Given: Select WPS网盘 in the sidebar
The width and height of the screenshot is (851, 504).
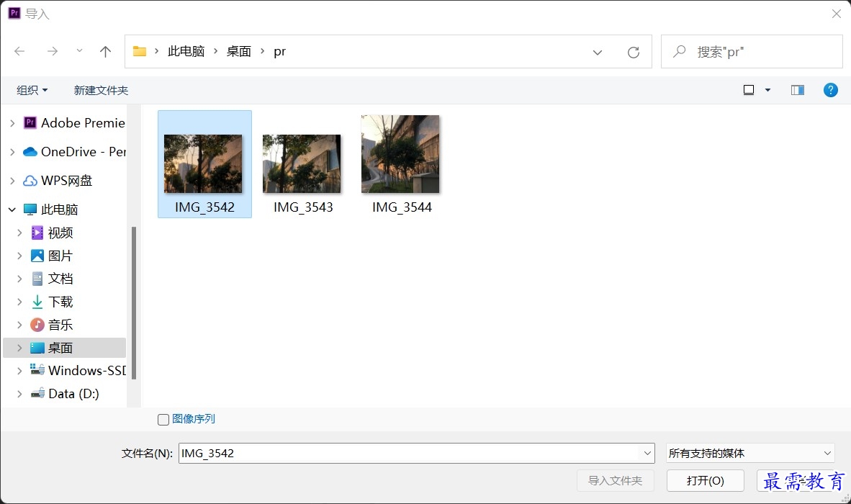Looking at the screenshot, I should [58, 181].
